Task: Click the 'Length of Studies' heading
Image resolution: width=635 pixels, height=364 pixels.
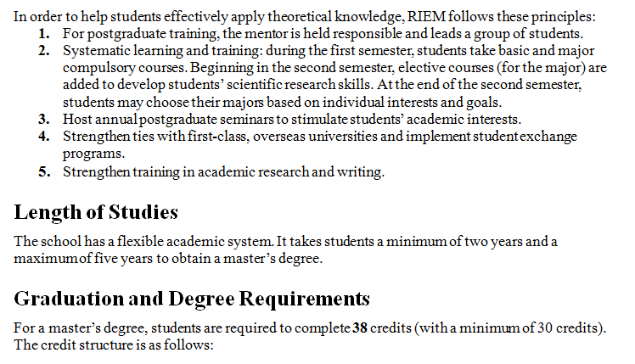Action: tap(96, 212)
